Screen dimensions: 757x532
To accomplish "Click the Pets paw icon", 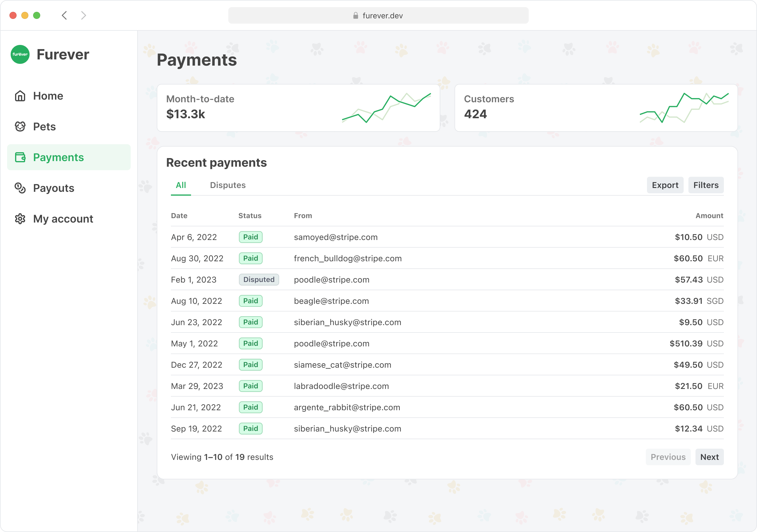I will coord(20,126).
